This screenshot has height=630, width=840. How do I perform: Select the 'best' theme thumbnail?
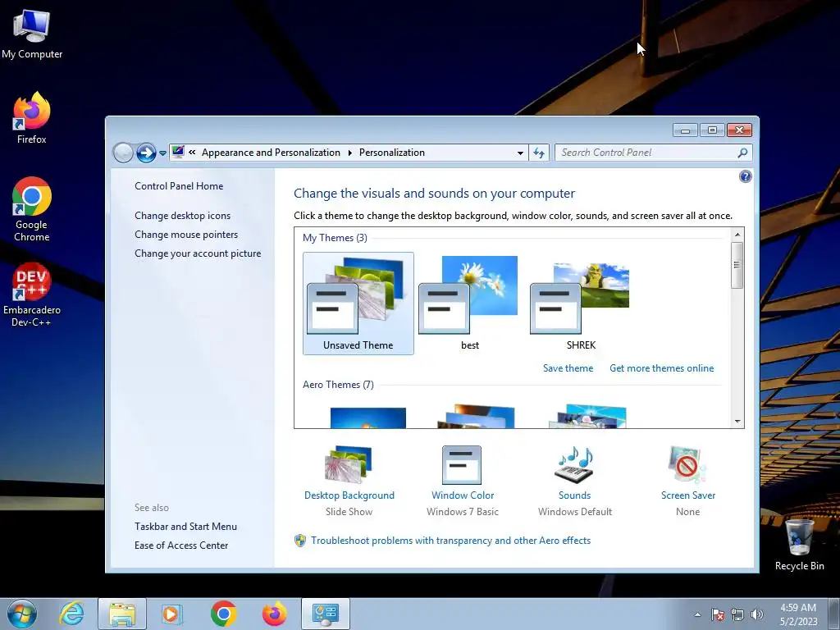tap(469, 304)
